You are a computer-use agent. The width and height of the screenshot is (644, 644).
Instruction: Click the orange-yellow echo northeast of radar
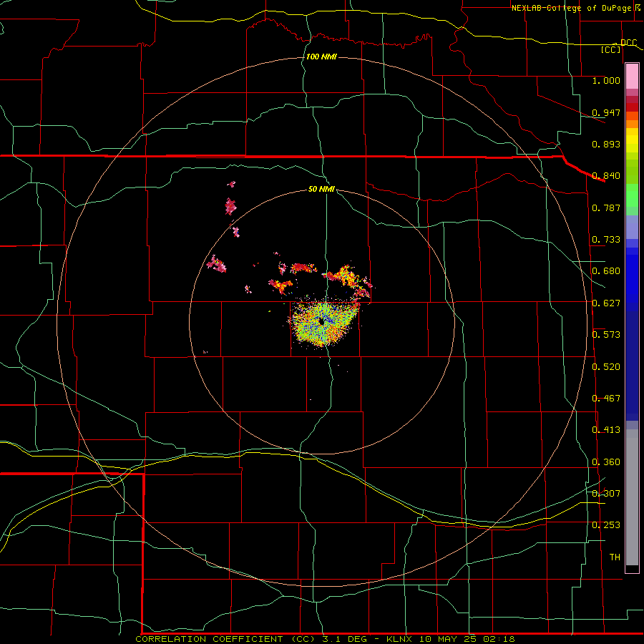click(x=346, y=276)
